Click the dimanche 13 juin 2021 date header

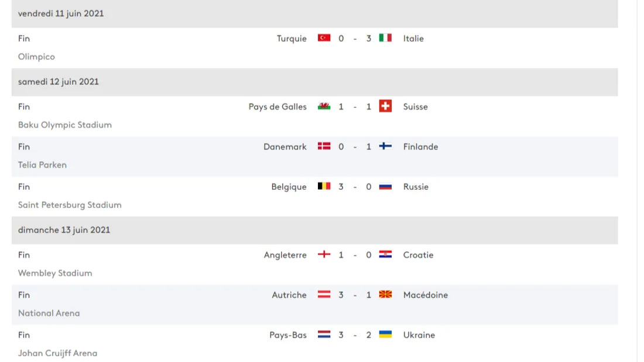[64, 230]
